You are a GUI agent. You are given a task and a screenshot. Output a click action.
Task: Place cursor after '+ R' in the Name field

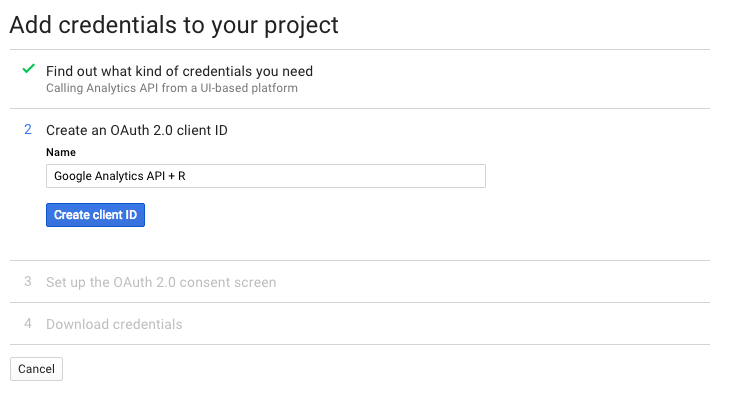(x=186, y=176)
